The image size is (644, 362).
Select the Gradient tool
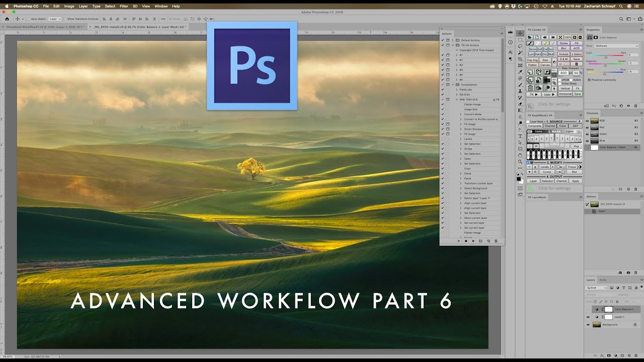520,110
